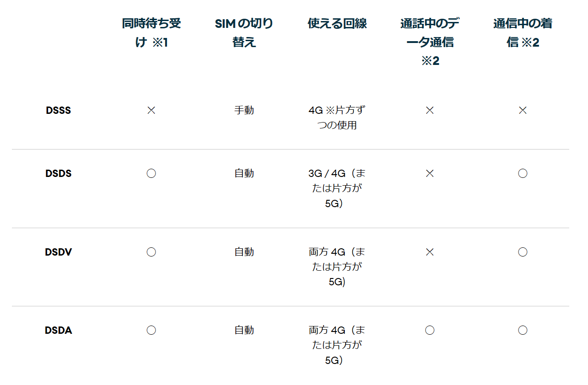Viewport: 588px width, 385px height.
Task: Click the × under 通話中のデータ通信 for DSDV
Action: [429, 252]
